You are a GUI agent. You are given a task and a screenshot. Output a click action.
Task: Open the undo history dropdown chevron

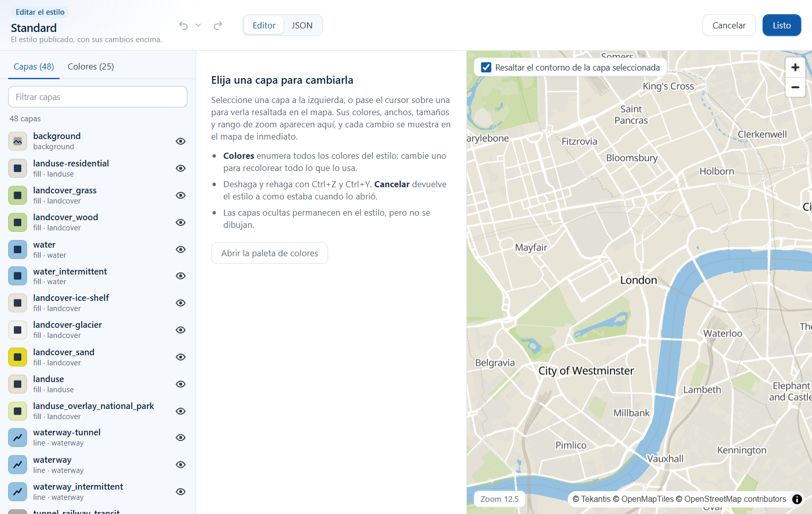198,25
